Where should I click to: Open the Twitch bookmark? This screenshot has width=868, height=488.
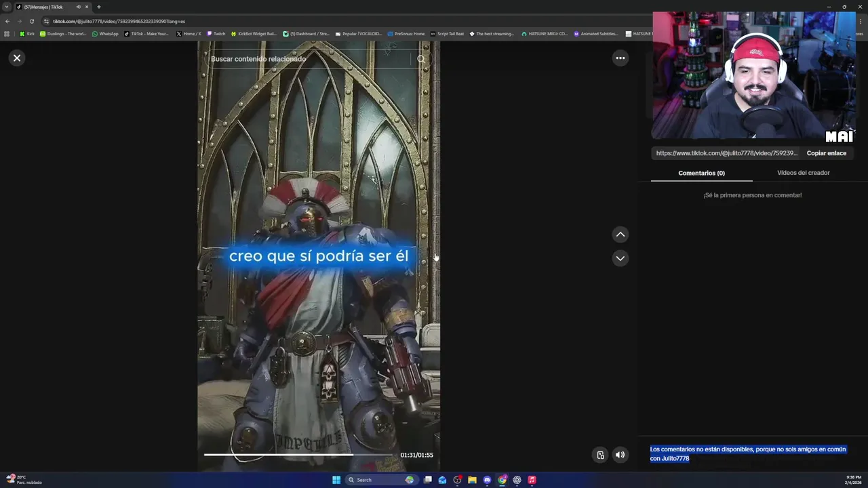[x=216, y=33]
